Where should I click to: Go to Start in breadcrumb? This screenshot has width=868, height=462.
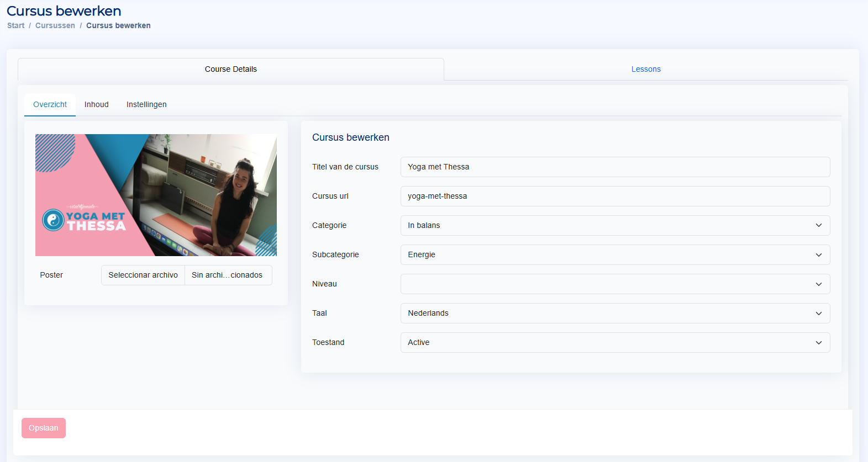(x=16, y=25)
